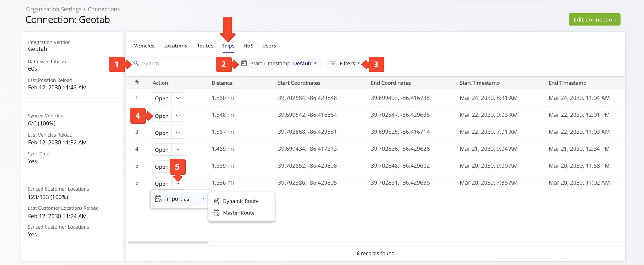The height and width of the screenshot is (265, 644).
Task: Click the calendar icon beside Start Timestamp
Action: (x=244, y=63)
